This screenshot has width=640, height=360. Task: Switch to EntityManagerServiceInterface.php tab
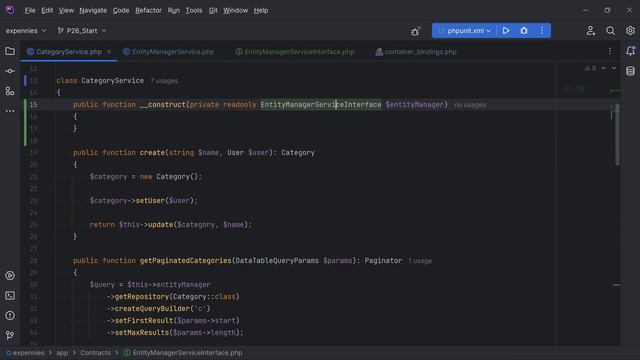pyautogui.click(x=295, y=52)
